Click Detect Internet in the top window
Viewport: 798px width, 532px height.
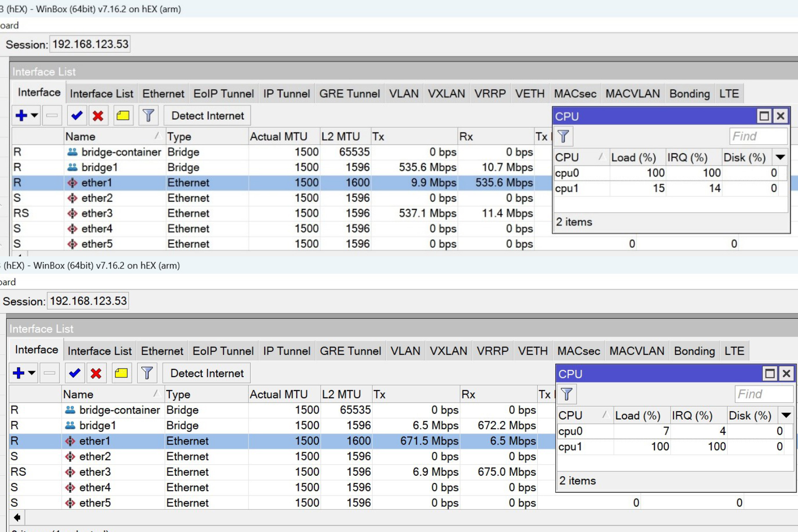[x=208, y=116]
